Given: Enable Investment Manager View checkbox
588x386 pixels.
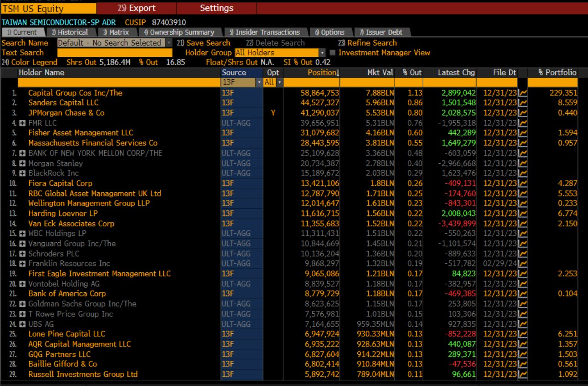Looking at the screenshot, I should (x=334, y=52).
